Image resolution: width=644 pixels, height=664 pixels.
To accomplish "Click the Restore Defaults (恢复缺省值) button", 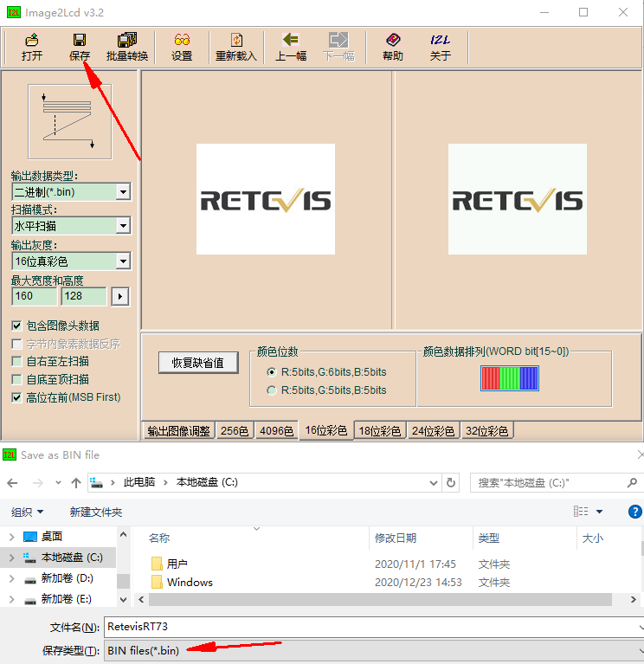I will point(198,363).
